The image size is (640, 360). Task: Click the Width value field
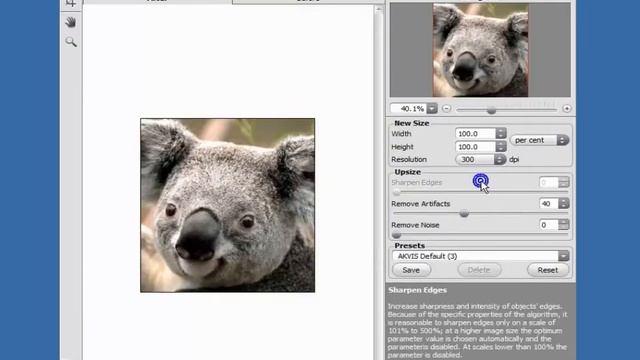point(476,133)
